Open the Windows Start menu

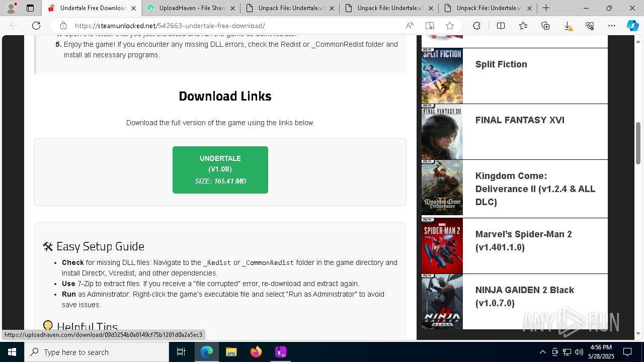pos(12,352)
